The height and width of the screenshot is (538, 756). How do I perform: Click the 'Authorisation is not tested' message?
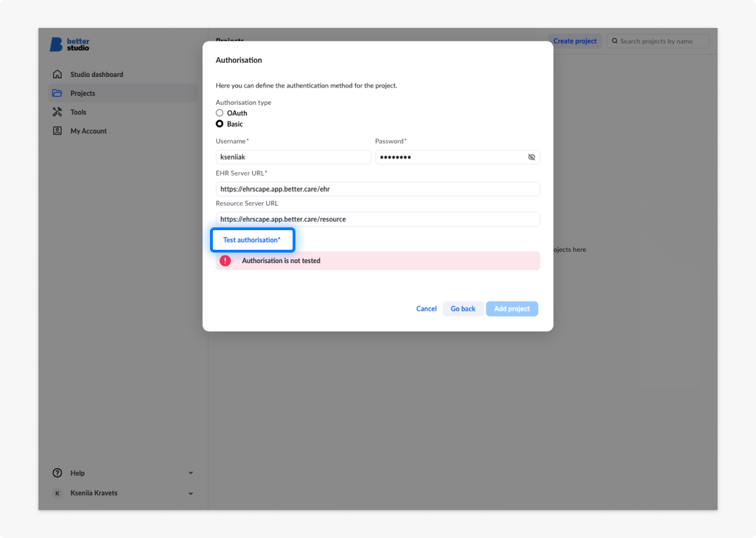coord(281,261)
